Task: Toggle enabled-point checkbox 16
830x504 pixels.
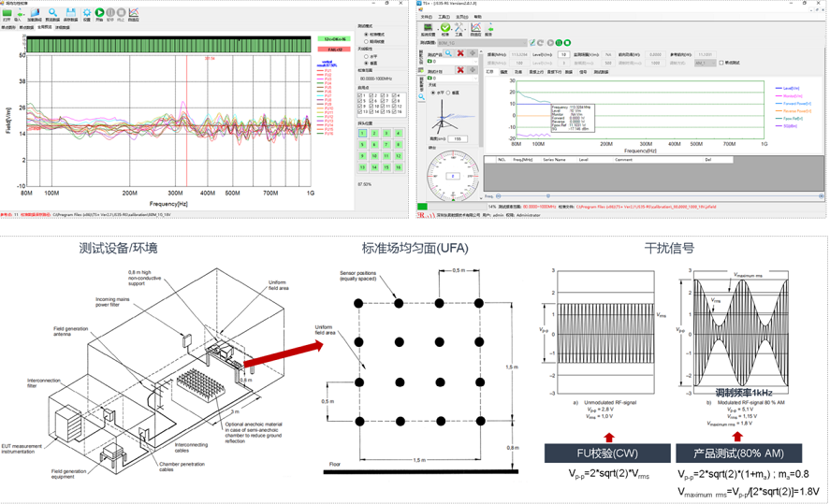Action: point(394,111)
